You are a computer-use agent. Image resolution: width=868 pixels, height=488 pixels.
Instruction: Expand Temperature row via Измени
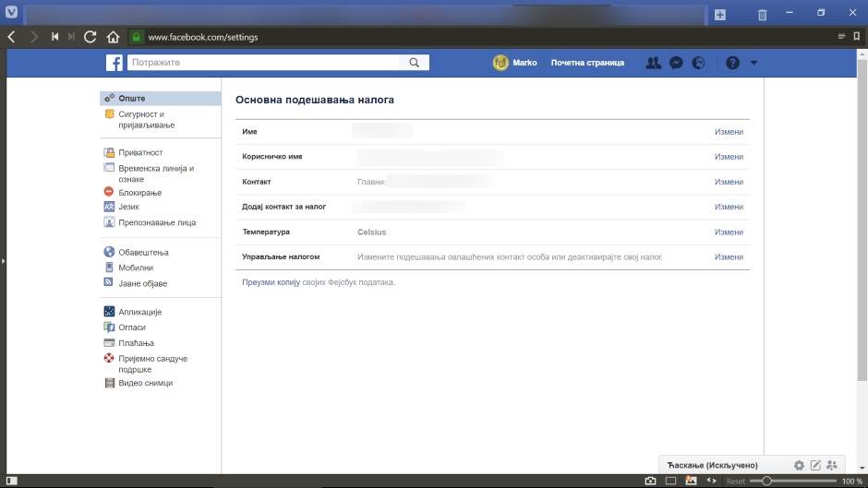(728, 232)
